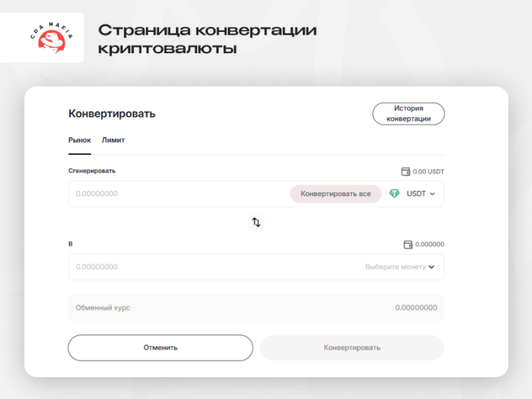This screenshot has height=399, width=532.
Task: Click the "Отменить" button
Action: click(x=160, y=348)
